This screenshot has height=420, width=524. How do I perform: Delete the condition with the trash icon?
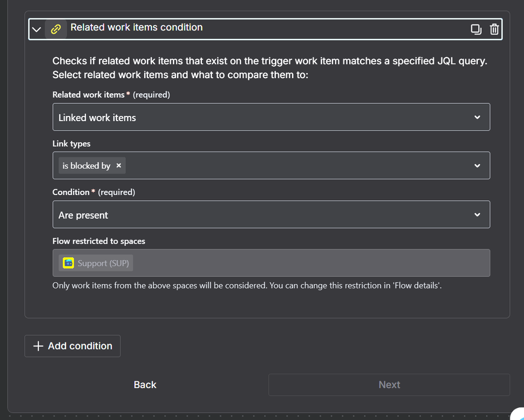click(494, 29)
